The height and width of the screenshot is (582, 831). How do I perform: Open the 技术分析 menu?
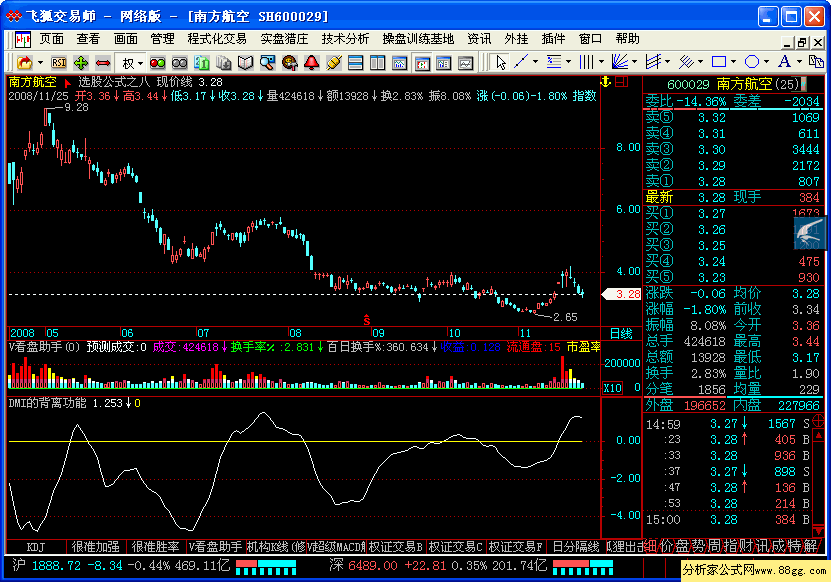[x=345, y=39]
